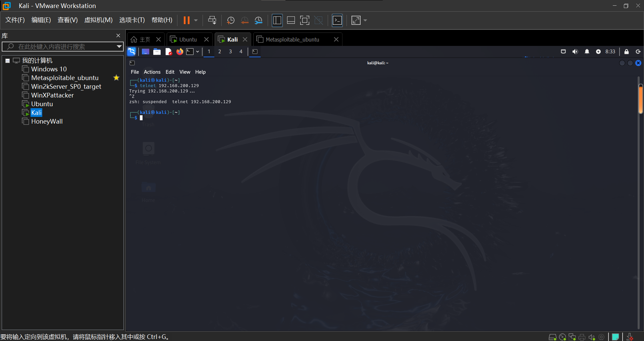Select HoneyWall in the library
The image size is (644, 341).
[47, 122]
